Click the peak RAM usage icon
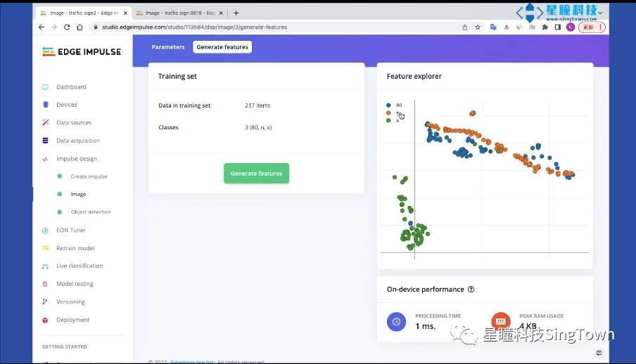 501,320
